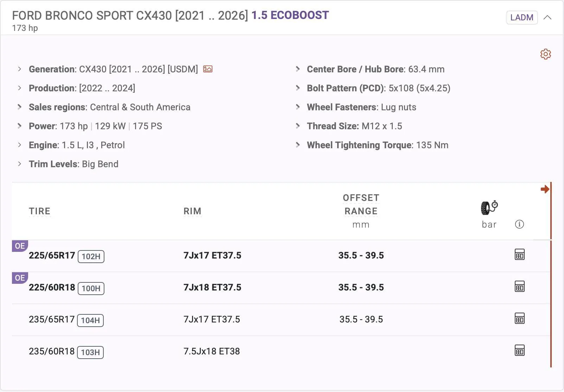Select the 225/65R17 tire size
The width and height of the screenshot is (564, 392).
52,255
